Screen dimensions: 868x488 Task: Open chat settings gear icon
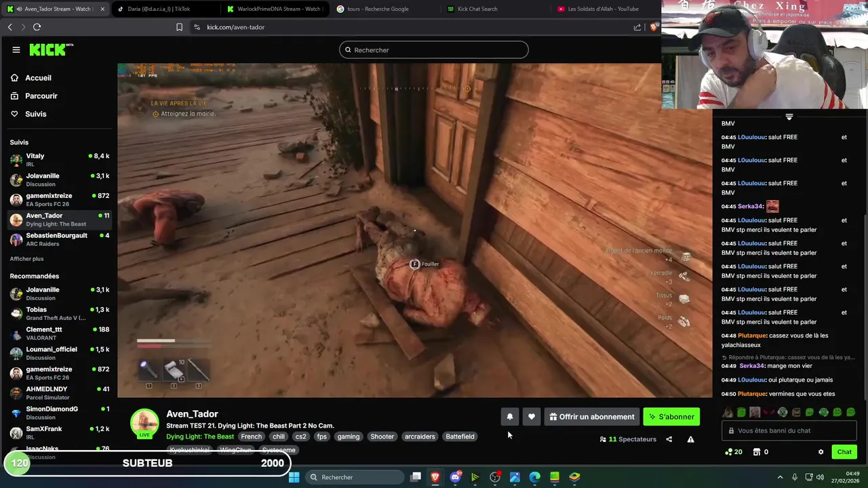point(821,452)
